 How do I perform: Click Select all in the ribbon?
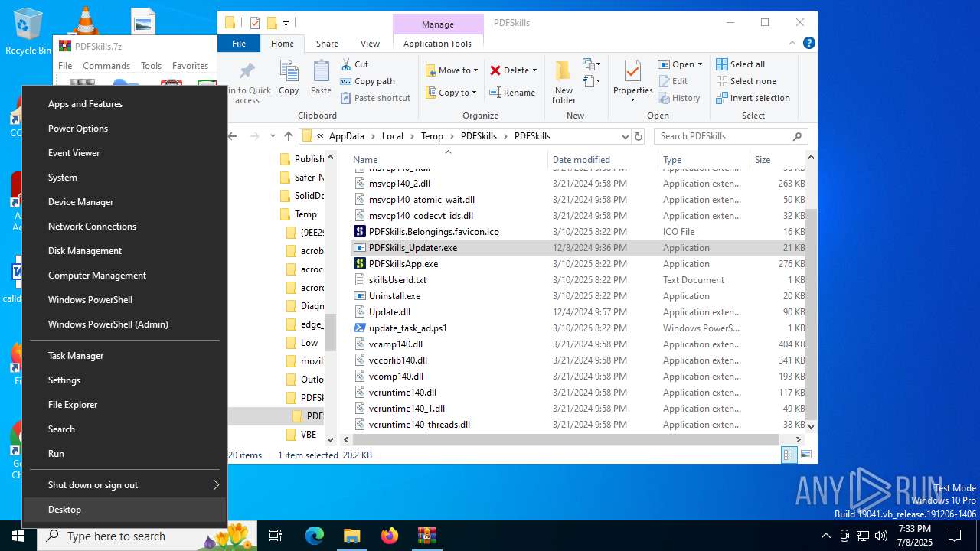pos(740,64)
